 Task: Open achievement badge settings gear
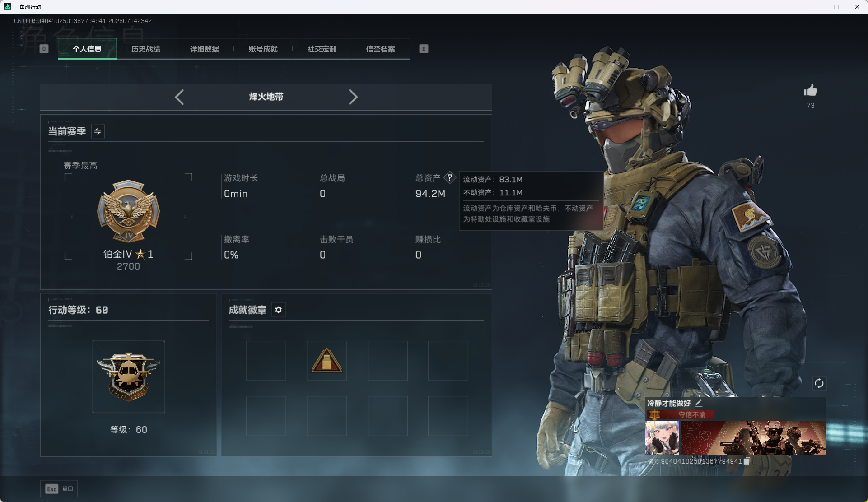tap(279, 310)
